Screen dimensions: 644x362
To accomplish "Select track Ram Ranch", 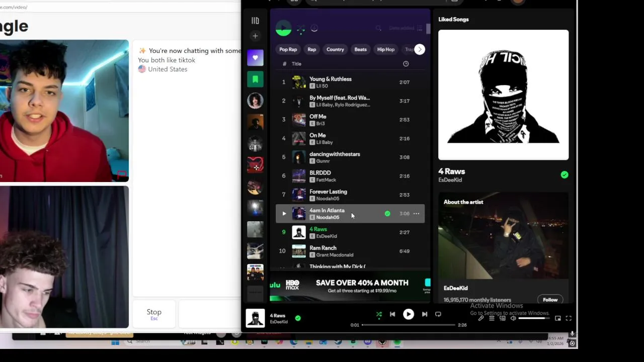I will [x=350, y=251].
